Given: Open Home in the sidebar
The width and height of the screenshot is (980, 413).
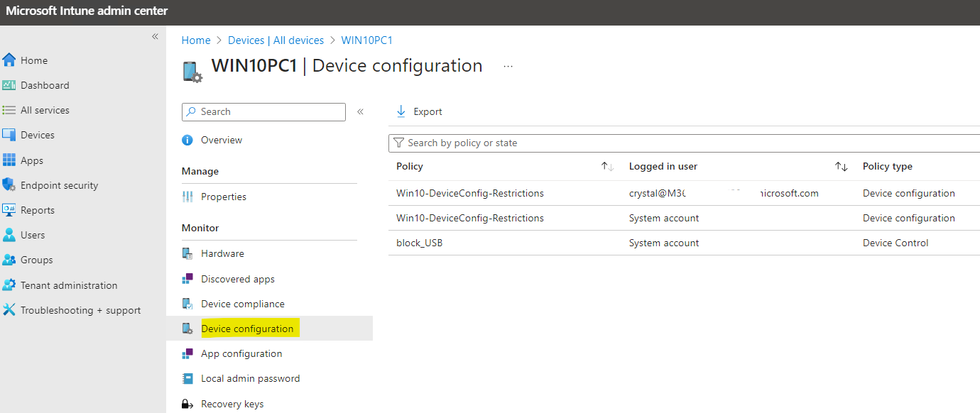Looking at the screenshot, I should pos(34,60).
